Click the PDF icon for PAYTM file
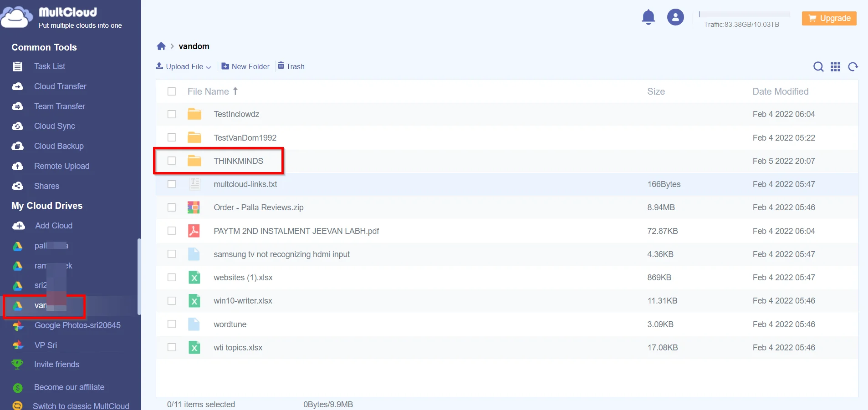The image size is (868, 410). (x=194, y=231)
